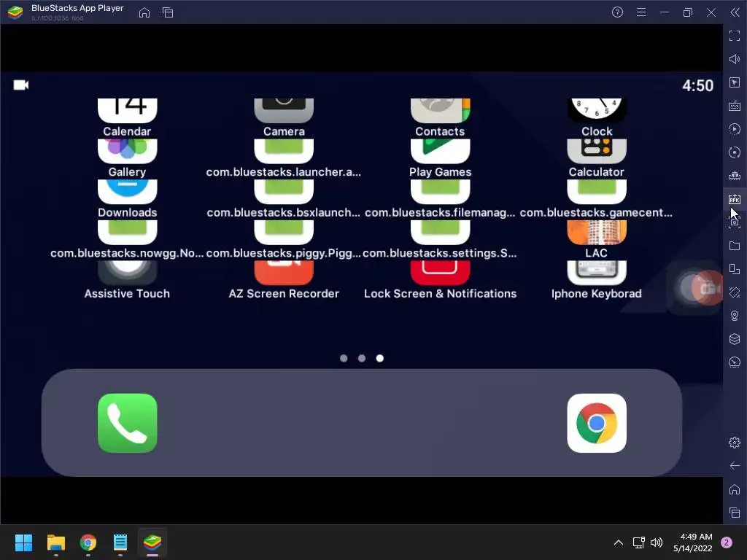Click the volume icon in side toolbar
This screenshot has height=560, width=747.
(x=735, y=59)
